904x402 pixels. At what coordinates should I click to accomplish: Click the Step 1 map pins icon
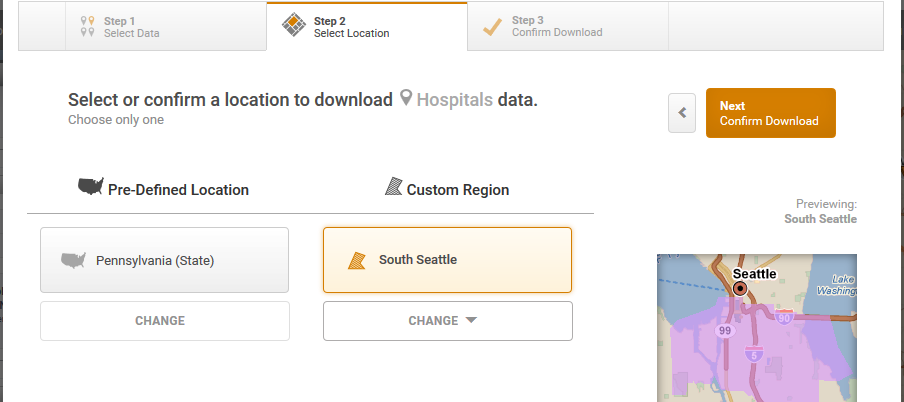(88, 27)
